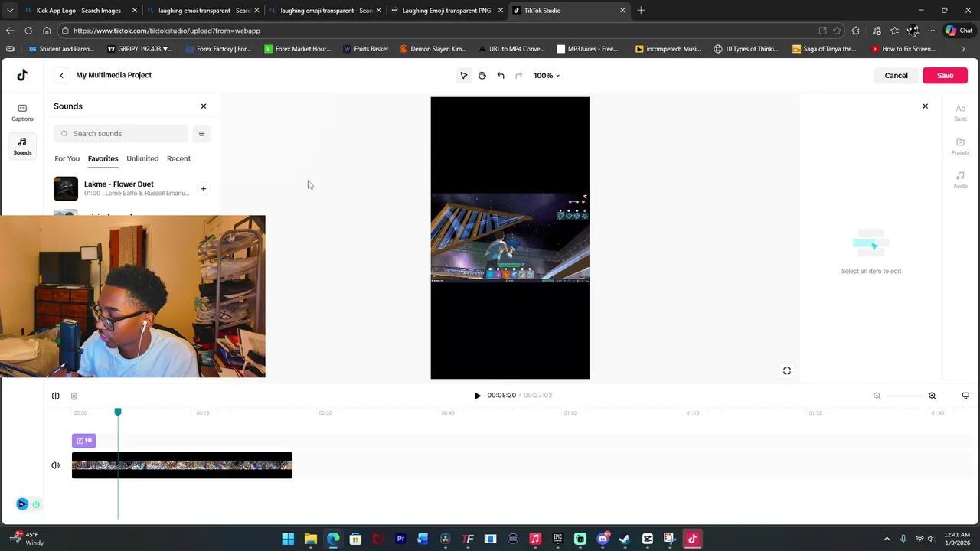
Task: Show hidden system tray icons
Action: coord(887,539)
